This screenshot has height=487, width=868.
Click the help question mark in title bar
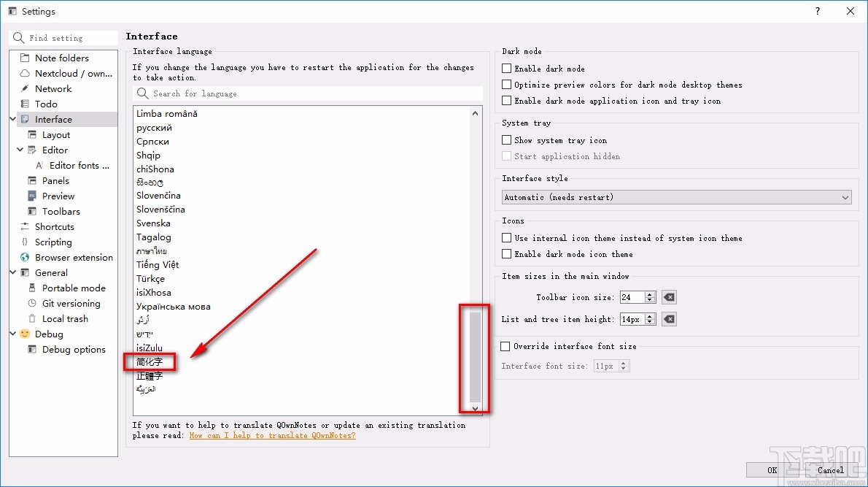[x=818, y=11]
